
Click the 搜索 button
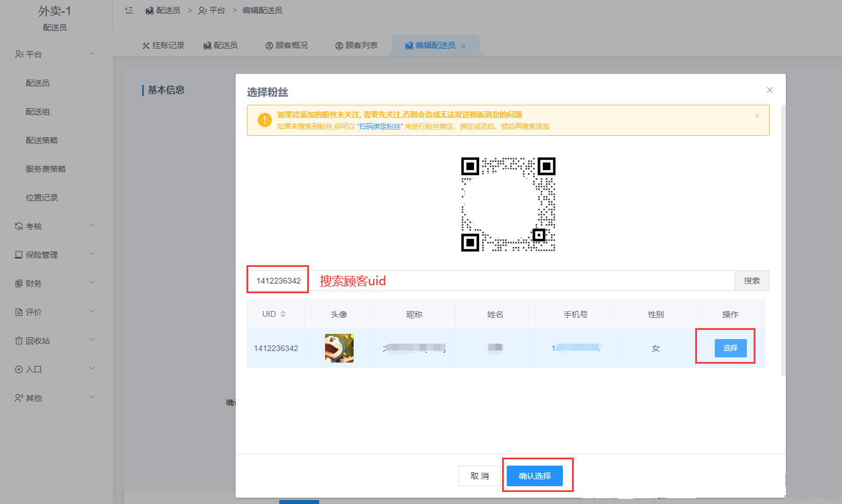point(752,281)
